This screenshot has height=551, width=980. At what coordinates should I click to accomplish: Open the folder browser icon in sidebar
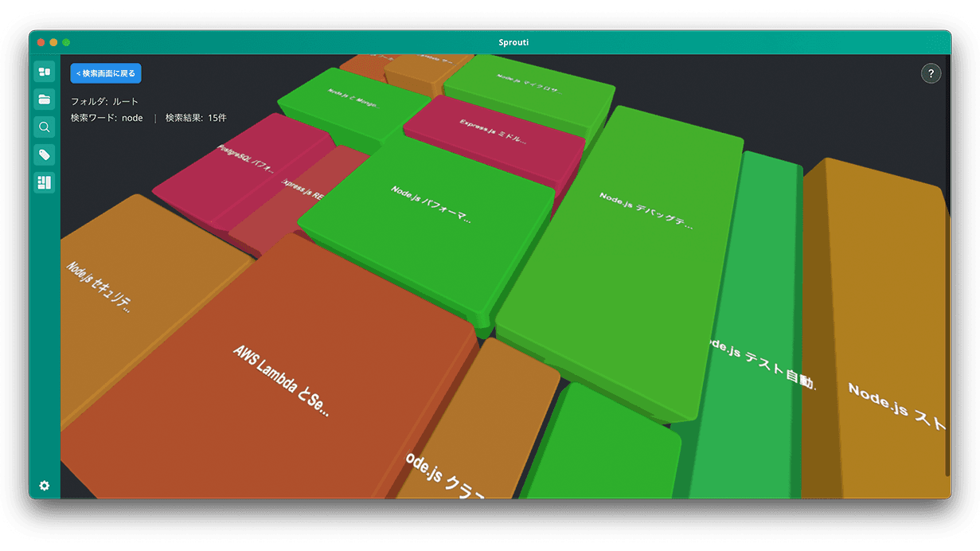coord(45,100)
